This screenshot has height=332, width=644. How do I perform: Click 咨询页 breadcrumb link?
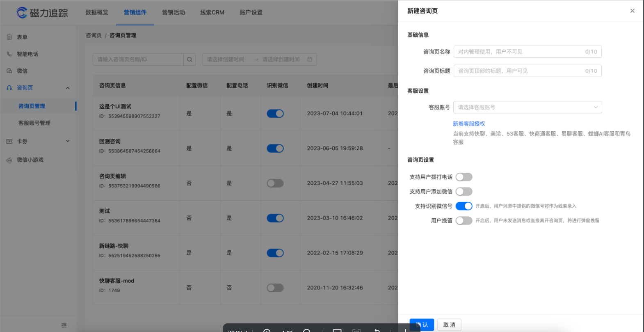[x=94, y=35]
